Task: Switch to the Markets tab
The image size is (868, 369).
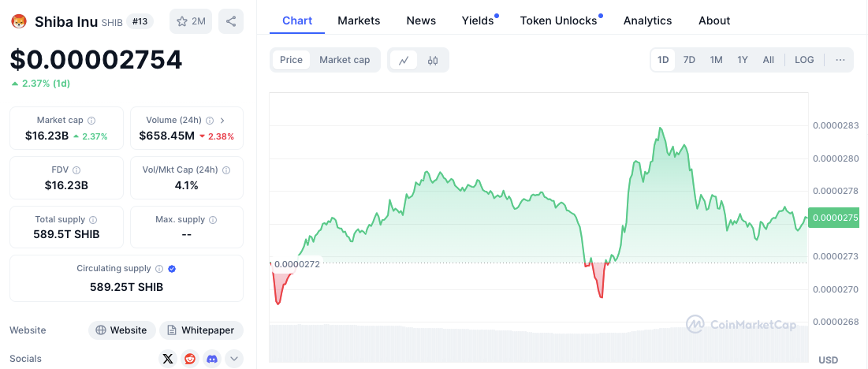Action: [359, 20]
